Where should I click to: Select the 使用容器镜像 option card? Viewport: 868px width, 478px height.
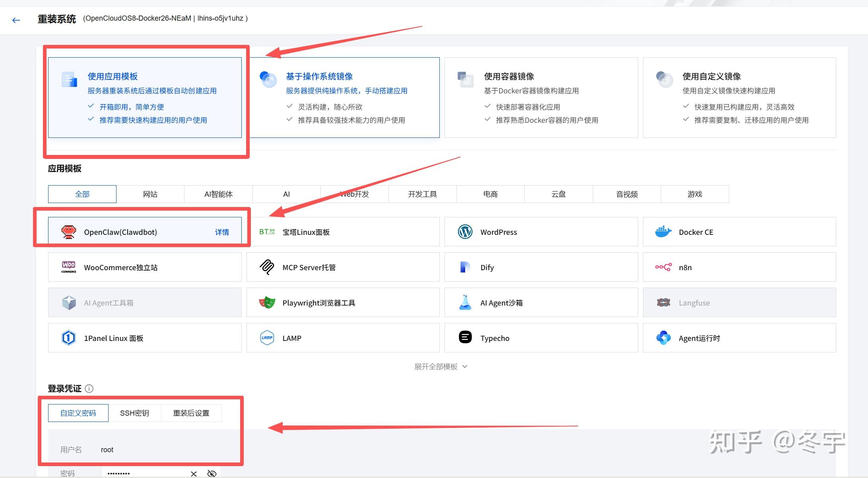541,97
